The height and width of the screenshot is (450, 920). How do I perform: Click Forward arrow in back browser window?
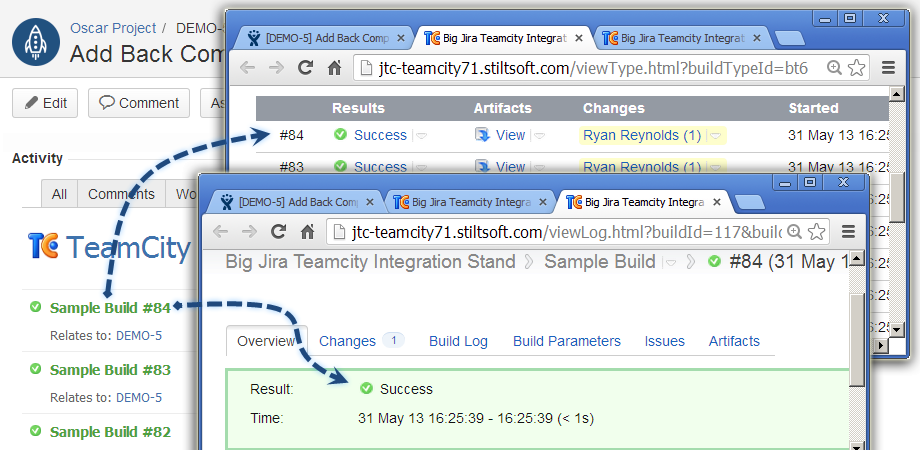pyautogui.click(x=276, y=67)
